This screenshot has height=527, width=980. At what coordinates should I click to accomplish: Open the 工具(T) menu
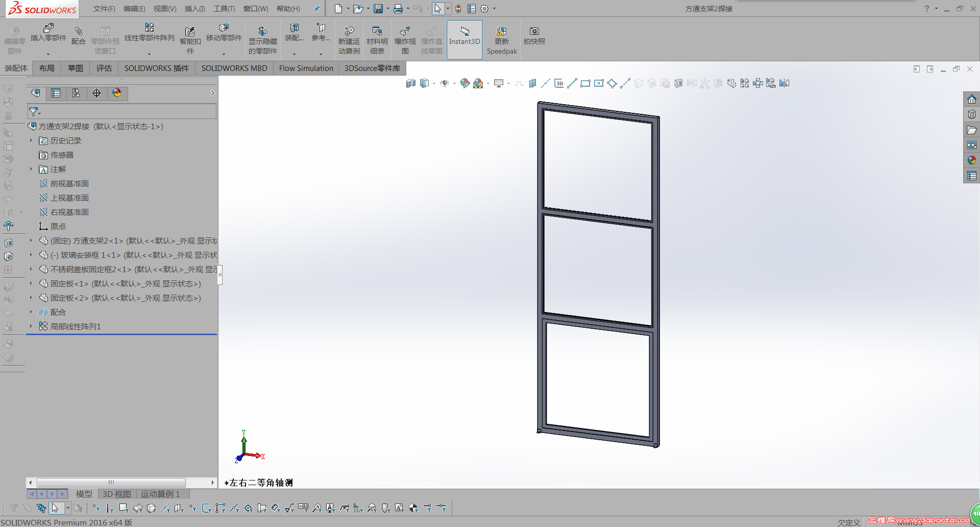(x=224, y=9)
